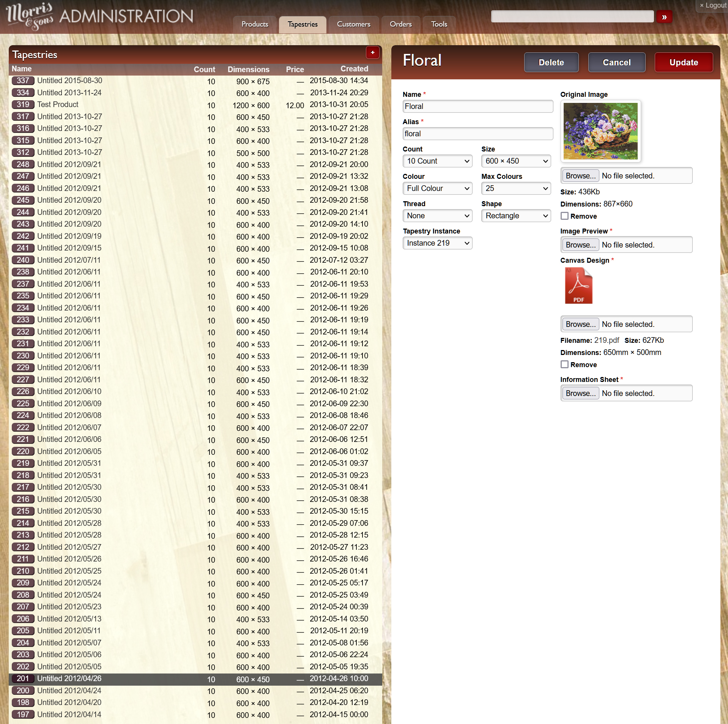Tick Remove checkbox under Original Image
728x724 pixels.
(564, 216)
